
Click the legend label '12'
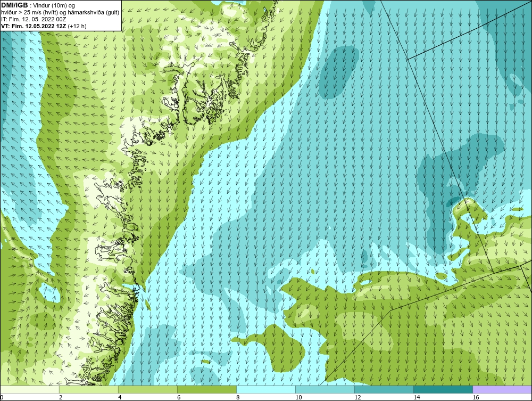point(358,397)
